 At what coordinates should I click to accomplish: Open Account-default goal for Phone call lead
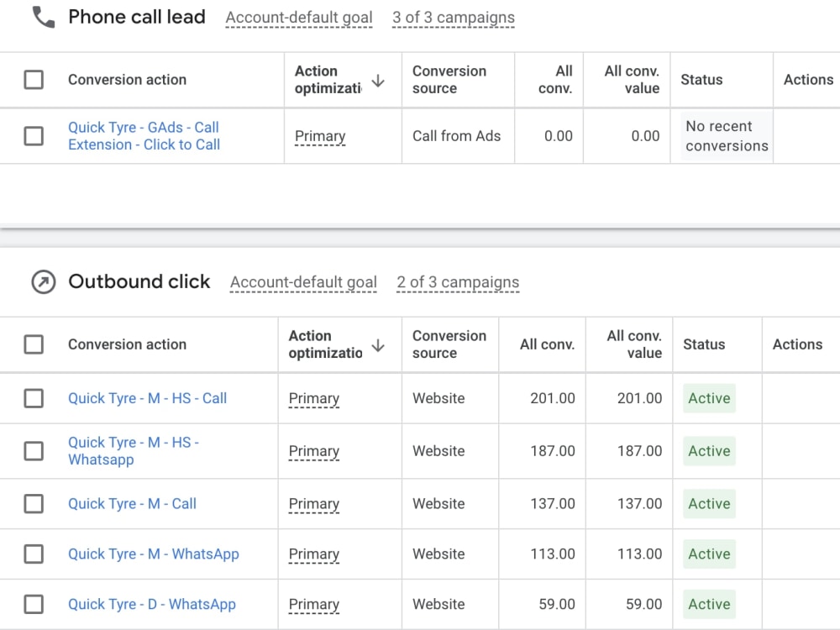pos(299,18)
